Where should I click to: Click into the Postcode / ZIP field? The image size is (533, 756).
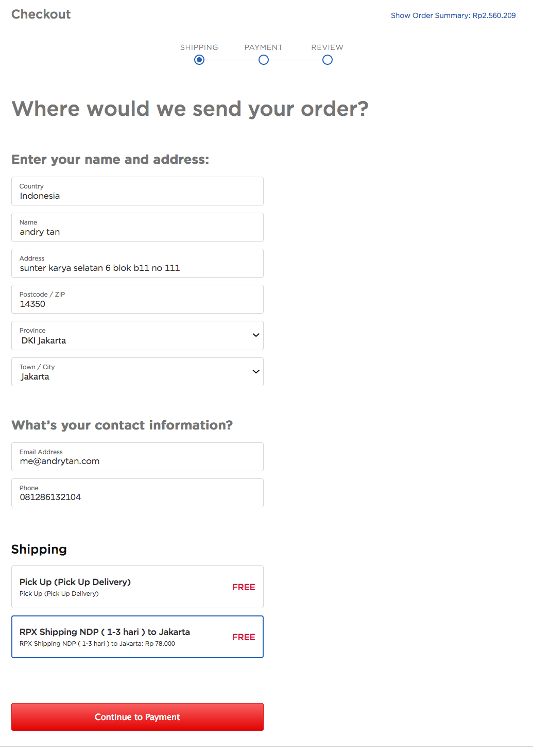(x=137, y=299)
